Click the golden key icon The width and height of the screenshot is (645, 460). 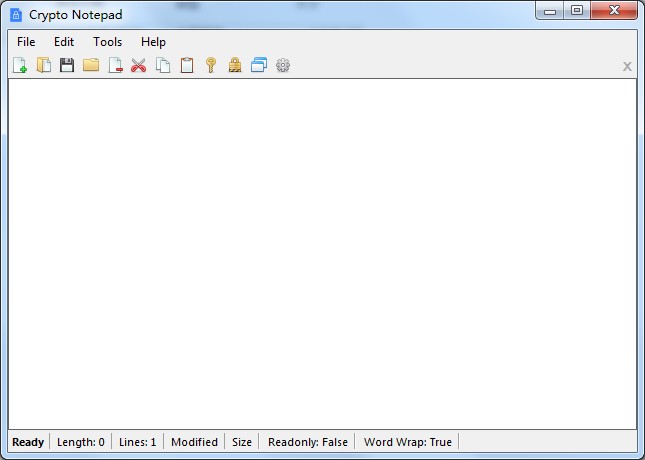click(211, 66)
